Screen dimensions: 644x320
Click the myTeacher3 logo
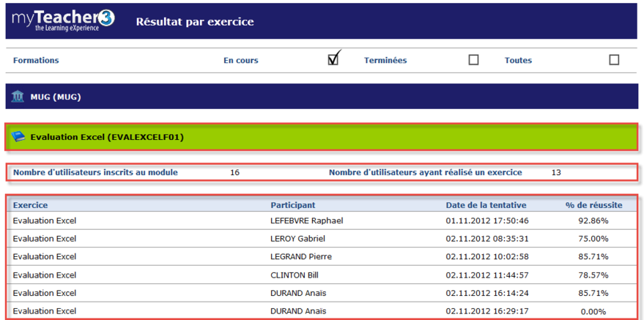click(64, 21)
